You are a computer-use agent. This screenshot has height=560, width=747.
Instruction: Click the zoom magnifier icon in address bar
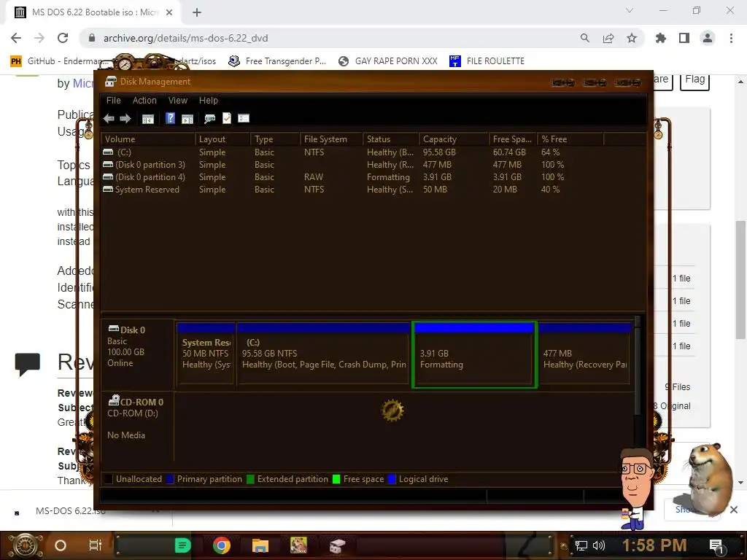coord(584,38)
